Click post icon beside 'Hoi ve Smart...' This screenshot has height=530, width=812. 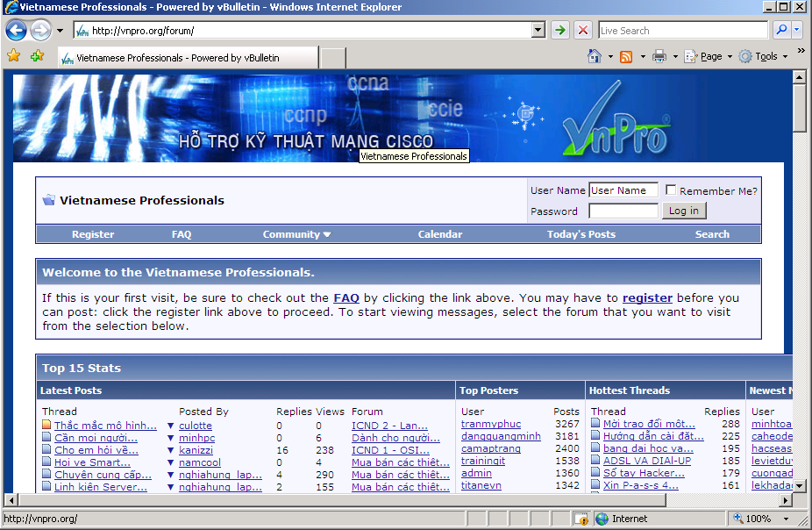point(46,462)
